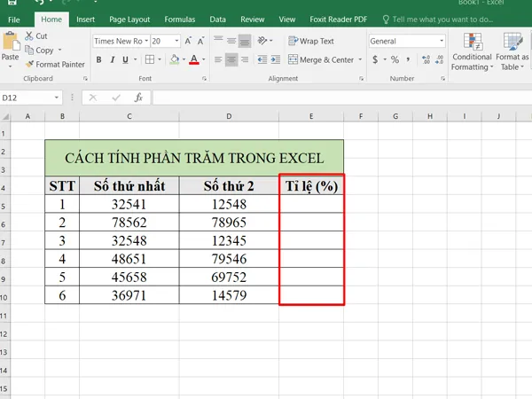Viewport: 532px width, 399px height.
Task: Click the Cut scissors icon
Action: point(29,36)
